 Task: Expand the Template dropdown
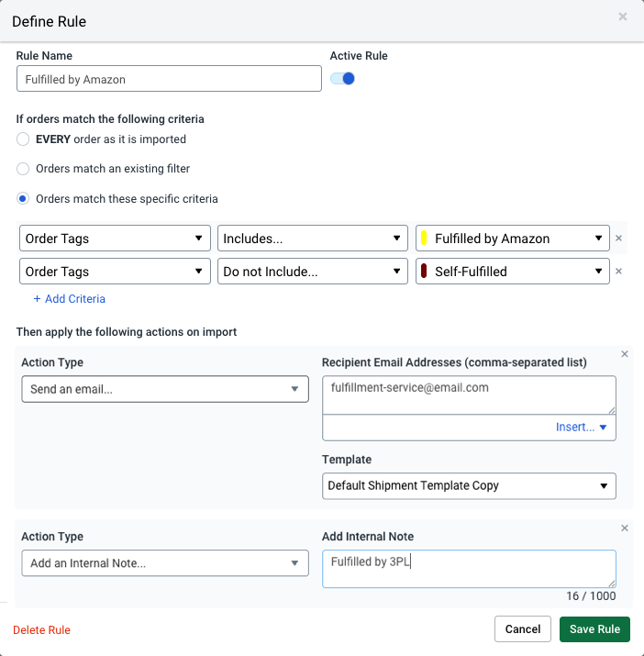click(469, 485)
